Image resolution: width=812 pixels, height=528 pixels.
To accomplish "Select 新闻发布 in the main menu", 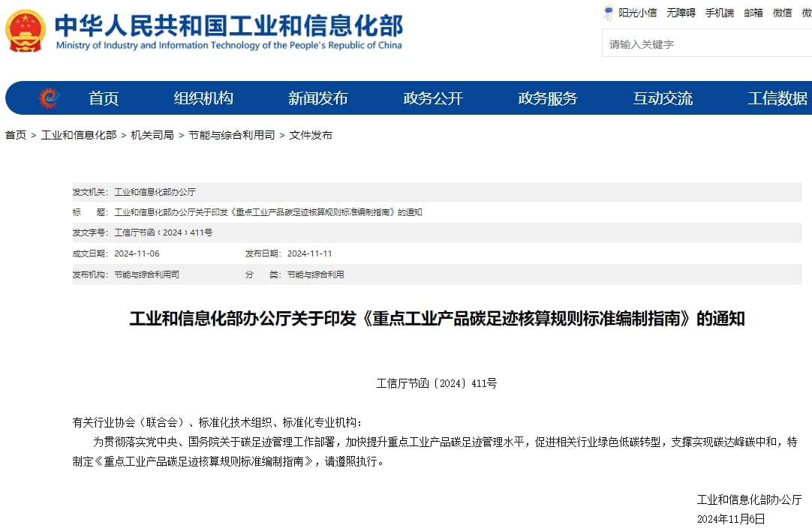I will point(318,98).
